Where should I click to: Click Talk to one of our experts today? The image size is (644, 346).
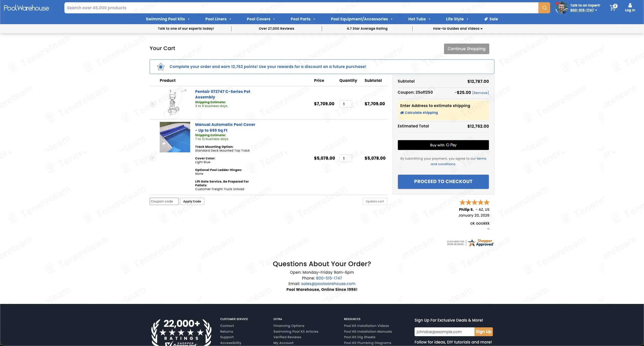pyautogui.click(x=186, y=28)
